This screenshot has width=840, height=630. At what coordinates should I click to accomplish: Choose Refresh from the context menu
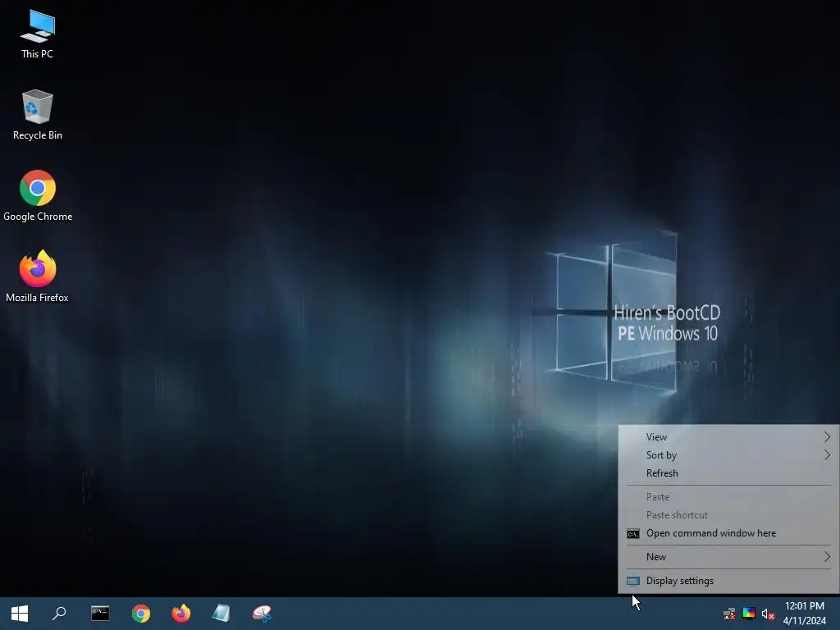tap(728, 473)
